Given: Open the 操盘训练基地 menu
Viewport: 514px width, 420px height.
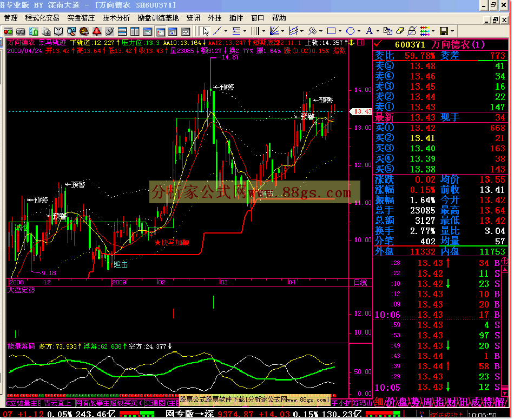Looking at the screenshot, I should [158, 18].
